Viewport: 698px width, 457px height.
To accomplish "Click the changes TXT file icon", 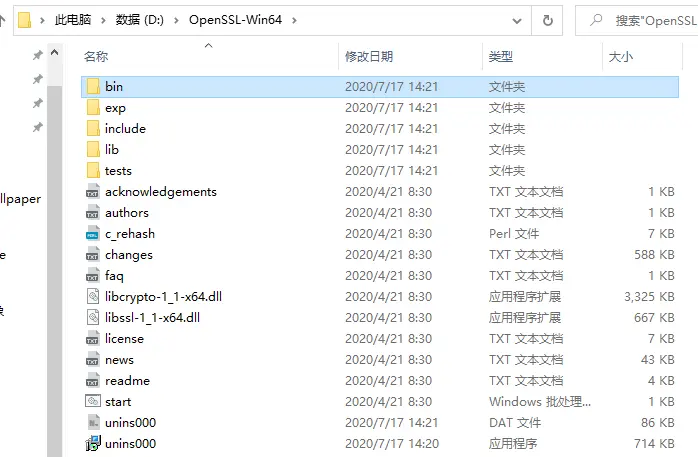I will point(93,254).
